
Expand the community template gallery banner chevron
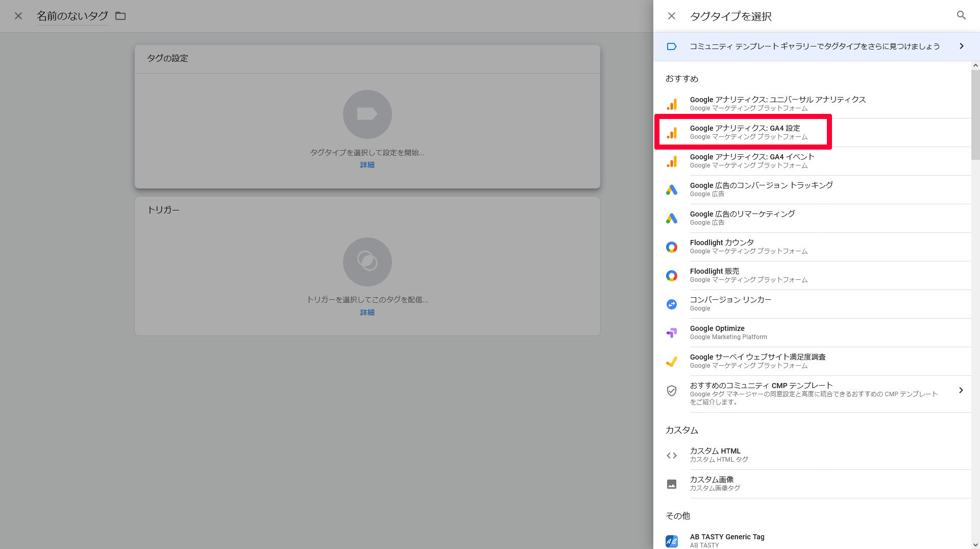pos(962,46)
